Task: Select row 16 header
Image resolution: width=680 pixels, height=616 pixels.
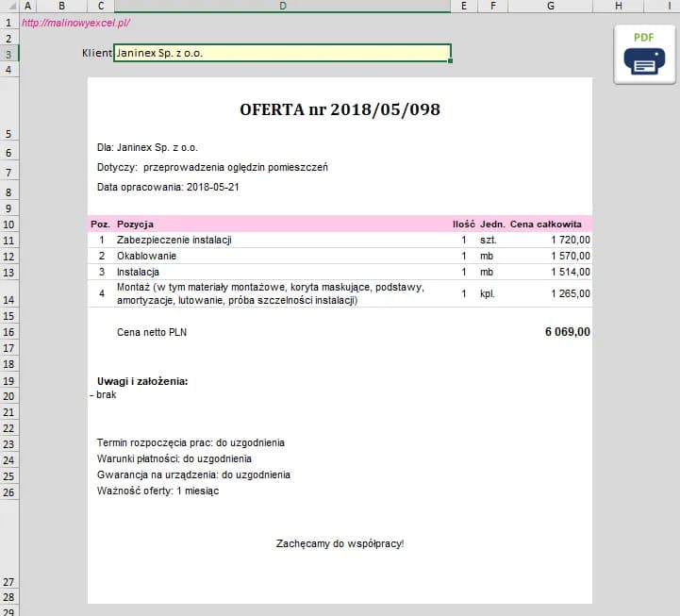Action: click(x=8, y=332)
